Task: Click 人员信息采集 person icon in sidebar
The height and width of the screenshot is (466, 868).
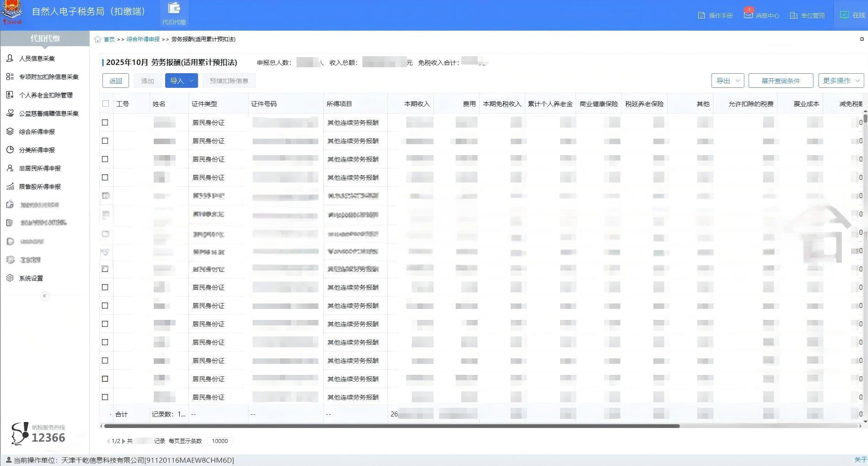Action: coord(10,58)
